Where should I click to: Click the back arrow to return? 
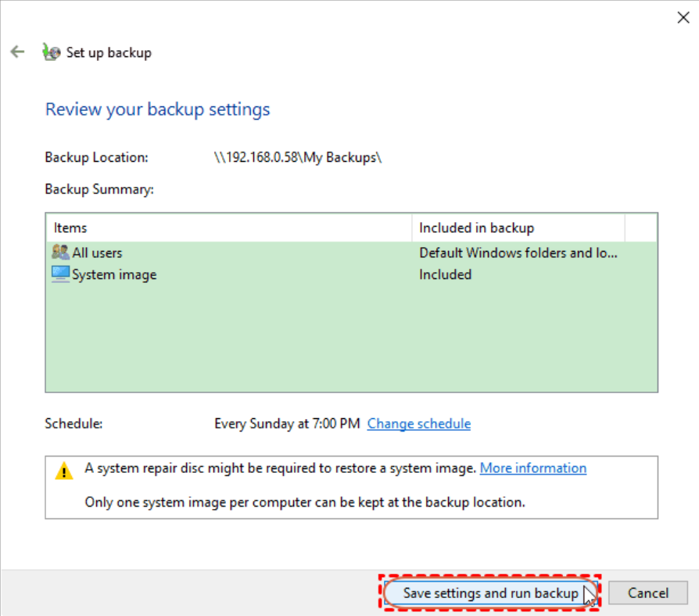(x=17, y=52)
